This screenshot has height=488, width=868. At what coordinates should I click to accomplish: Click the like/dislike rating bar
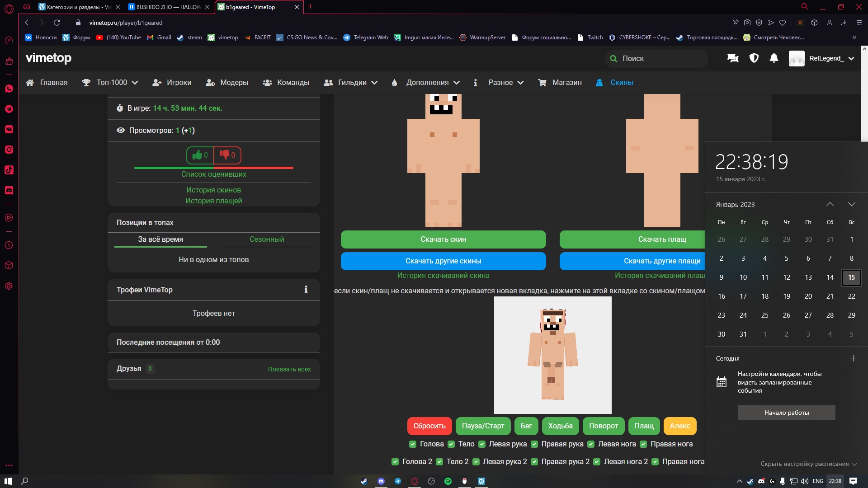click(x=213, y=168)
